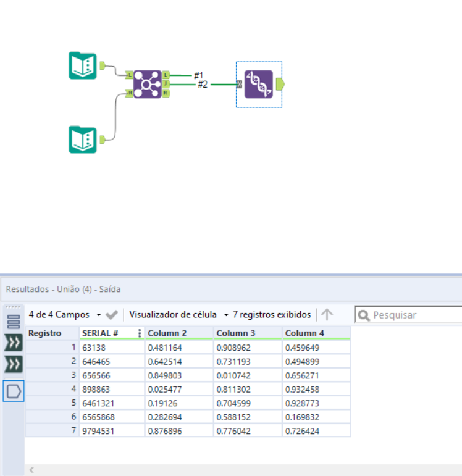Select the purple Join tool
The image size is (462, 476).
pyautogui.click(x=148, y=84)
